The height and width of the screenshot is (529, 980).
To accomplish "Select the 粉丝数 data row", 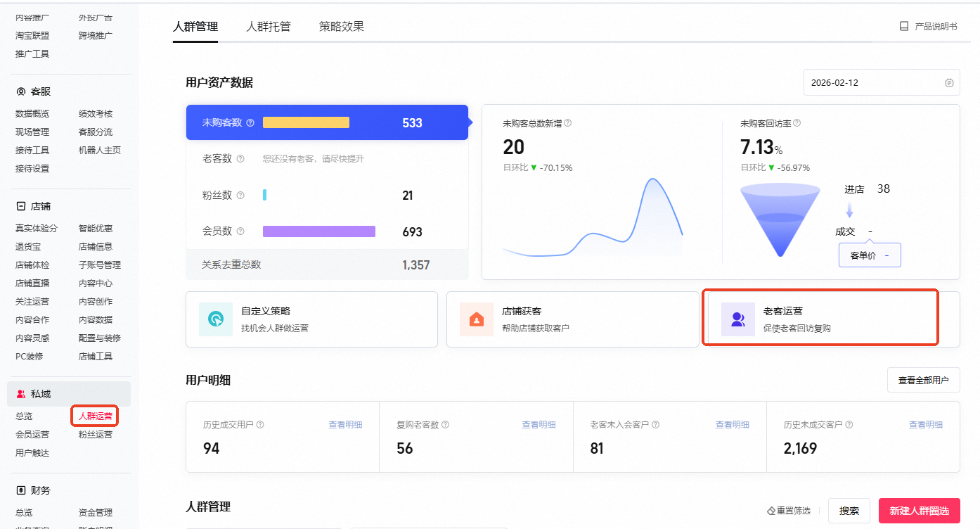I will point(327,196).
